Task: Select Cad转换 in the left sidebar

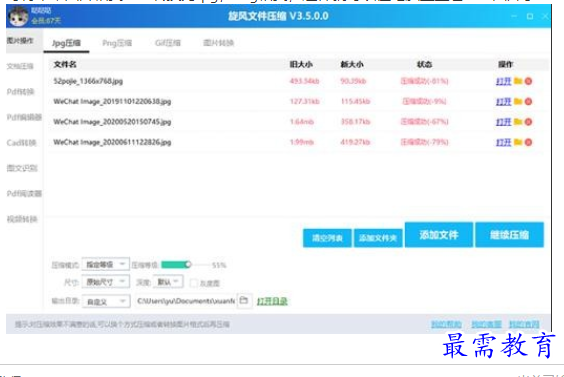Action: point(21,143)
